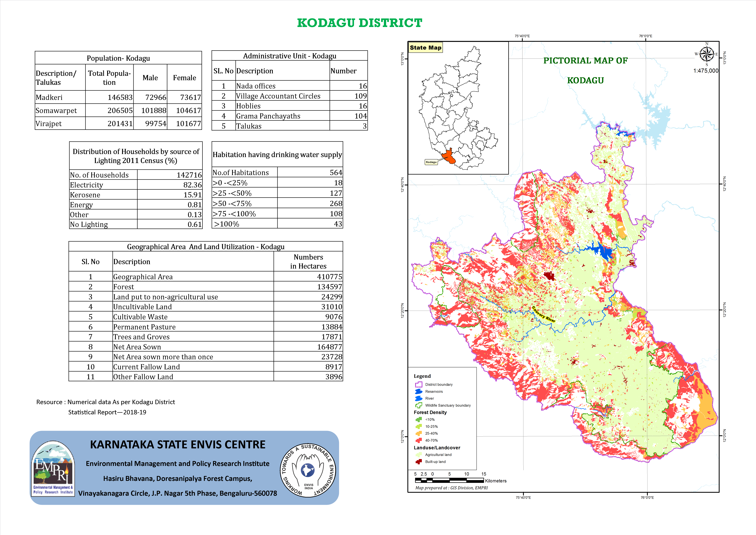This screenshot has width=756, height=535.
Task: Click the River legend symbol
Action: (418, 398)
